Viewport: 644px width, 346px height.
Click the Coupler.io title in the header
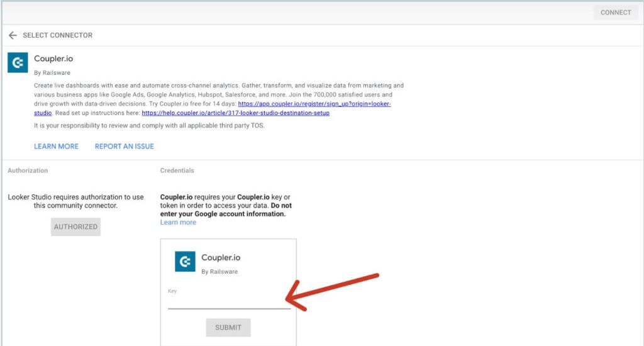[53, 59]
